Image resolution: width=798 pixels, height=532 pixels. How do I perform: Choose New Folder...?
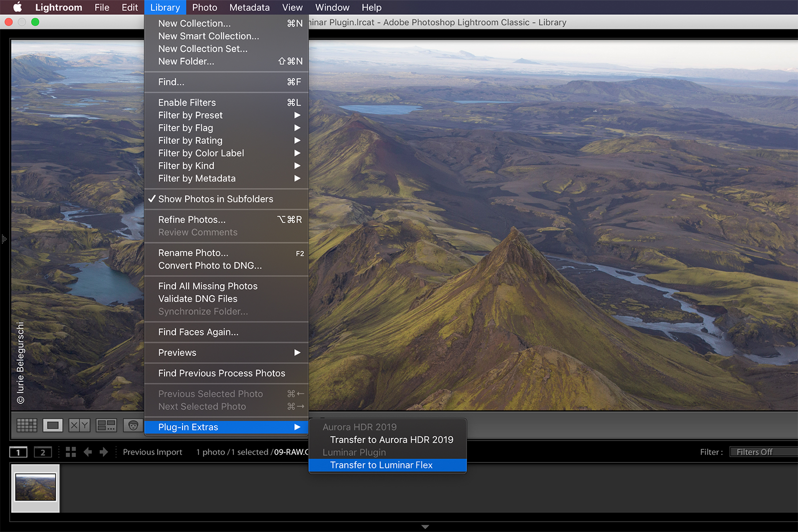pos(226,61)
